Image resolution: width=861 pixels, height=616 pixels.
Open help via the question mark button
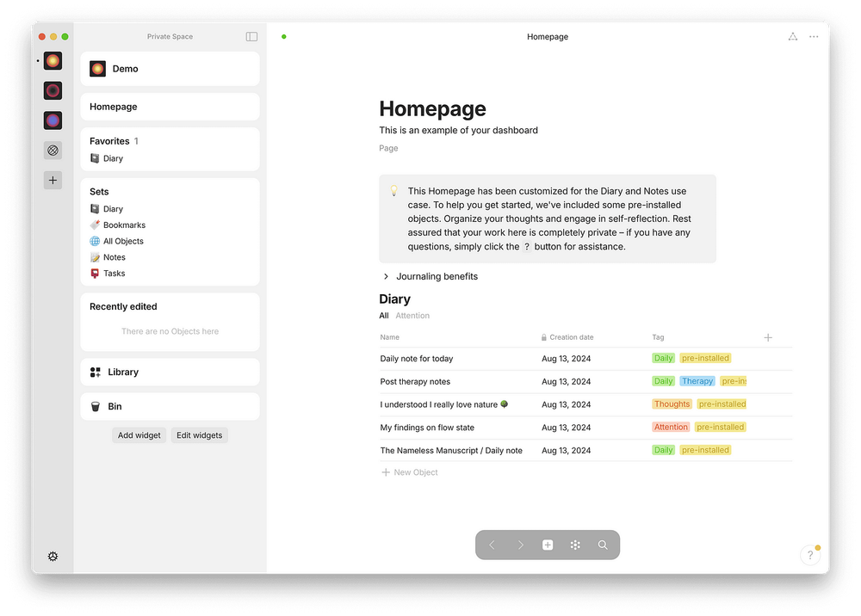pyautogui.click(x=809, y=555)
